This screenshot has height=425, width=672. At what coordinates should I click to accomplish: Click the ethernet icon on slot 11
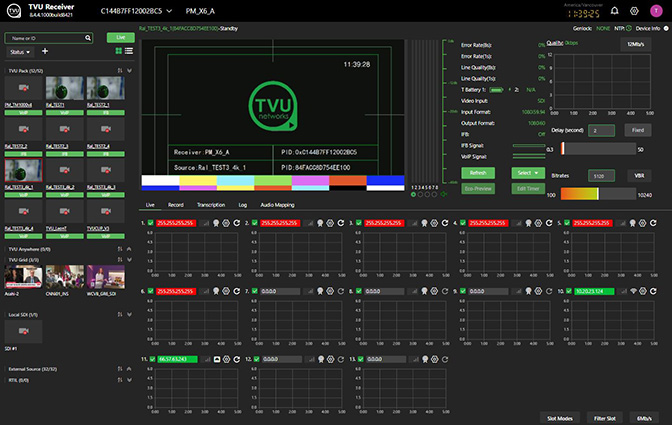pos(217,359)
